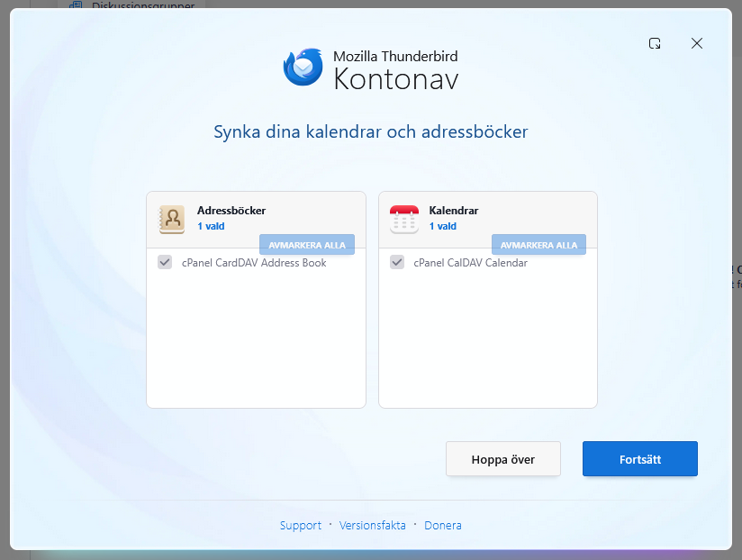Click the red calendar icon
Viewport: 742px width, 560px height.
click(403, 220)
